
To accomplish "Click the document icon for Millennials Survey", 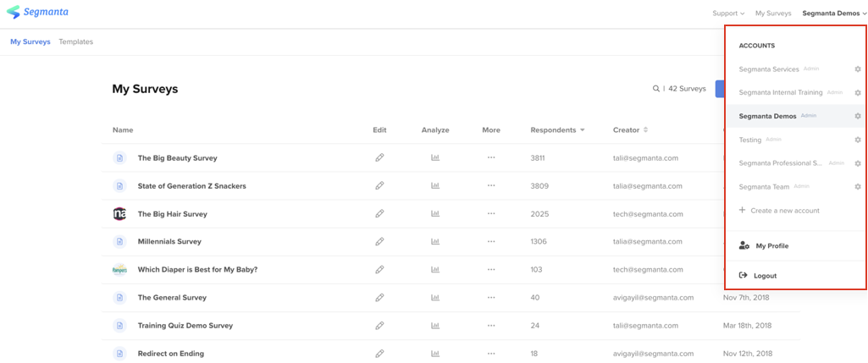I will pyautogui.click(x=119, y=241).
